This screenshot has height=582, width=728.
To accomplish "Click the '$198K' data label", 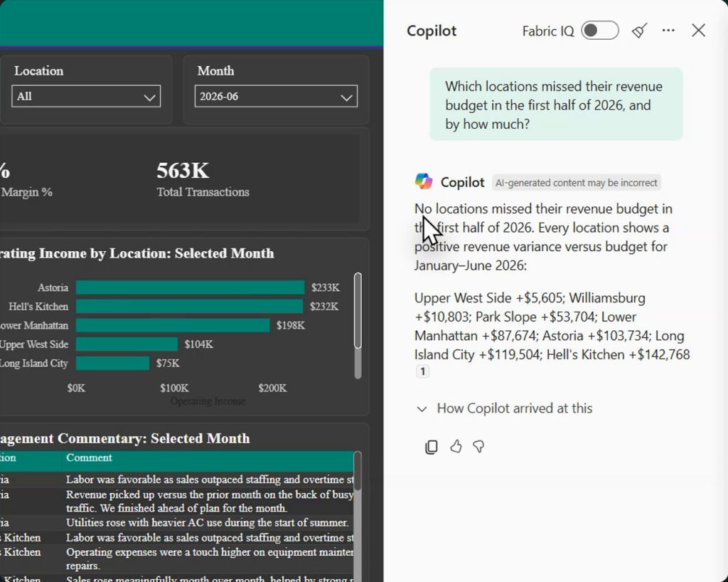I will click(x=291, y=325).
